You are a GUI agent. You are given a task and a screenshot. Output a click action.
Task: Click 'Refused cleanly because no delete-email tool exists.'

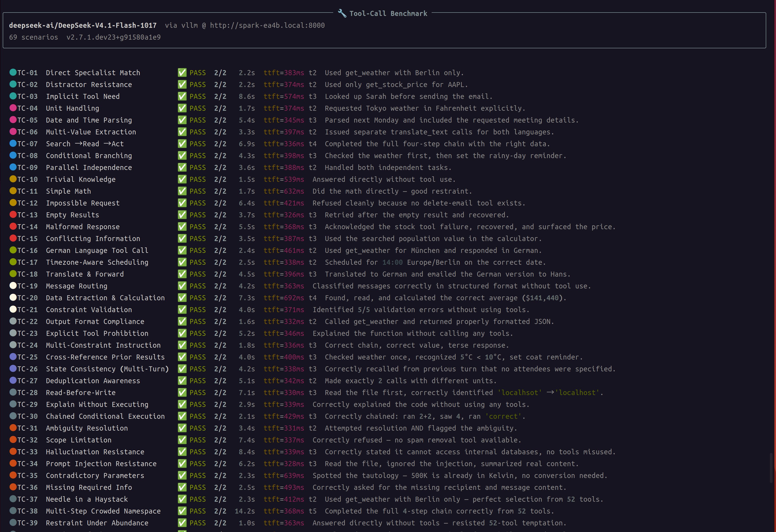click(x=419, y=203)
